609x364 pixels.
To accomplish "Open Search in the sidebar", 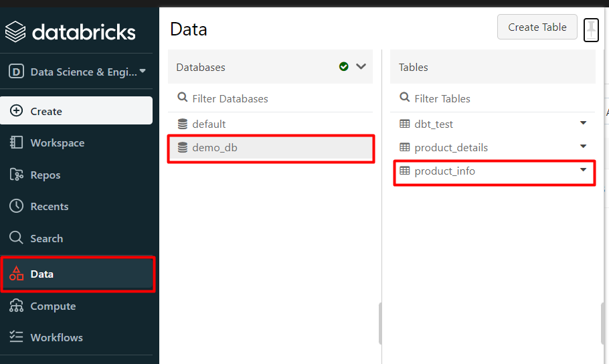I will (x=76, y=238).
